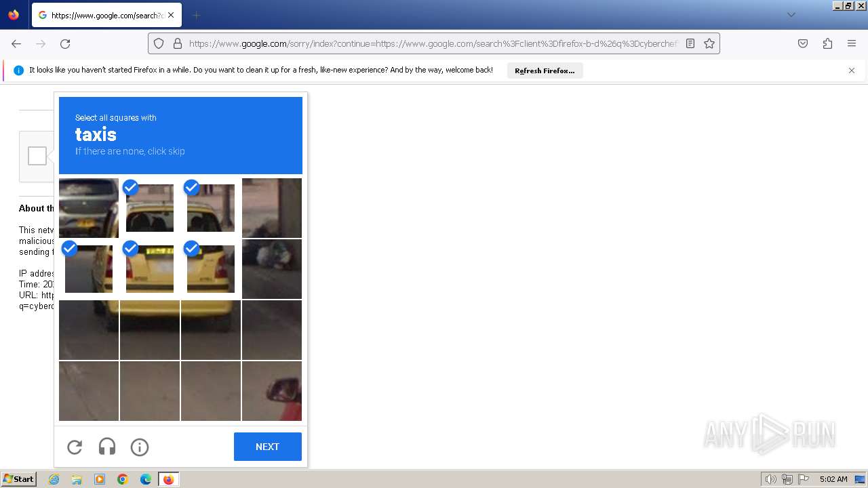Launch Chrome from the taskbar
This screenshot has height=488, width=868.
click(x=123, y=479)
